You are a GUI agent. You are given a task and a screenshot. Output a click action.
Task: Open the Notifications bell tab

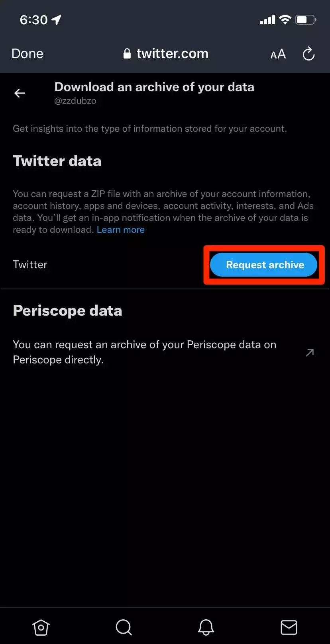[206, 627]
